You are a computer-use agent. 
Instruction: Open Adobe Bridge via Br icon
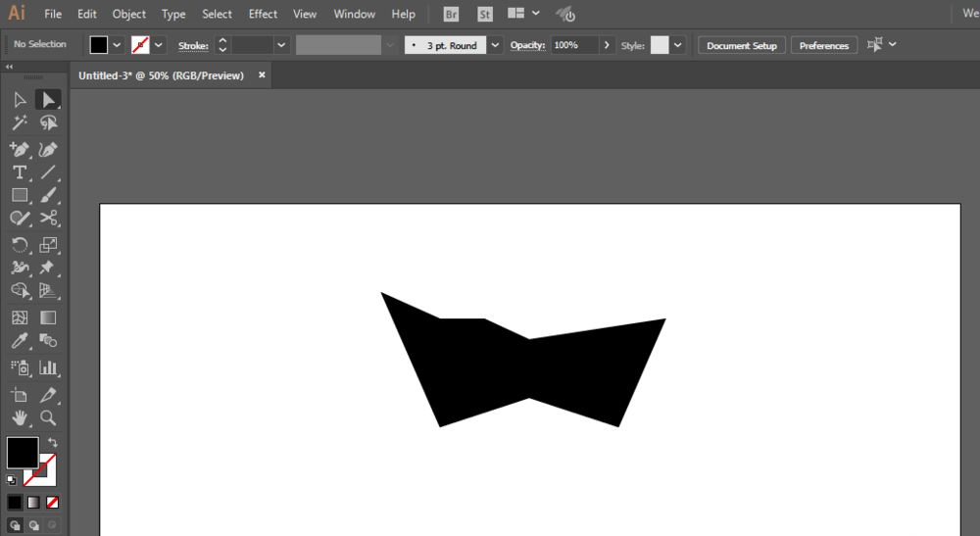(451, 15)
